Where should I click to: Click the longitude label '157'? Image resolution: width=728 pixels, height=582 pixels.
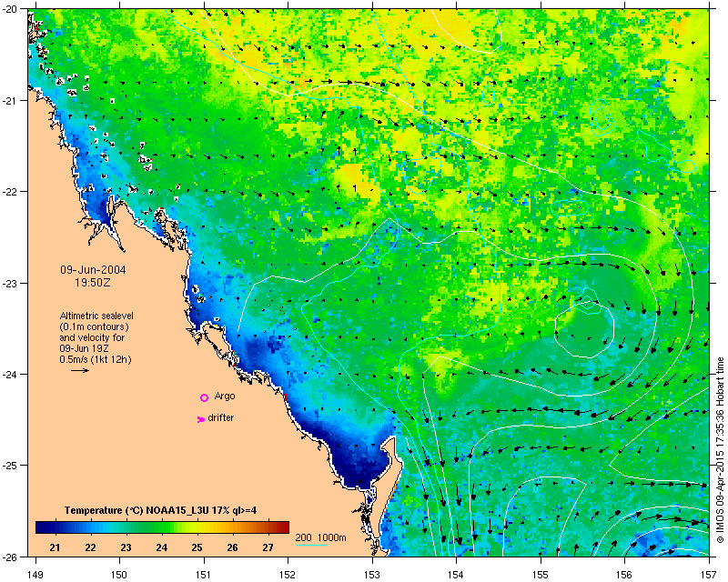pyautogui.click(x=710, y=575)
